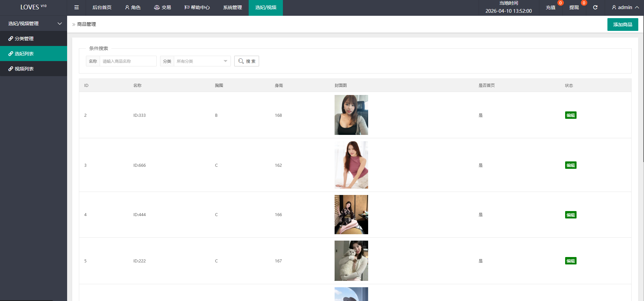644x301 pixels.
Task: Click link icon beside 分类管理
Action: (11, 39)
